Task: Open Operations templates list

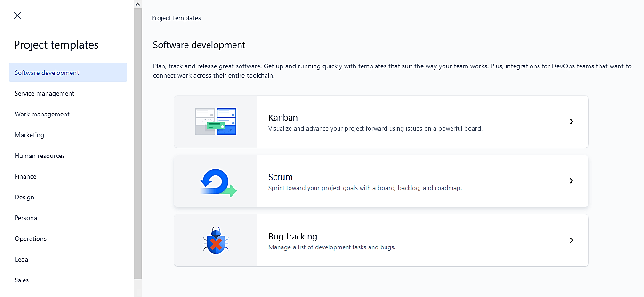Action: [31, 239]
